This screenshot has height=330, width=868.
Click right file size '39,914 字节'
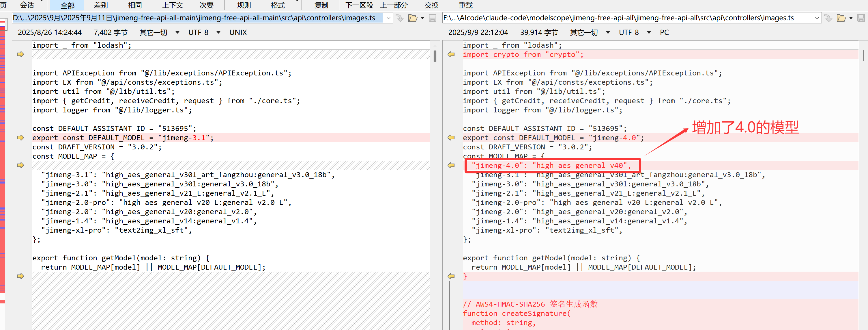coord(539,32)
